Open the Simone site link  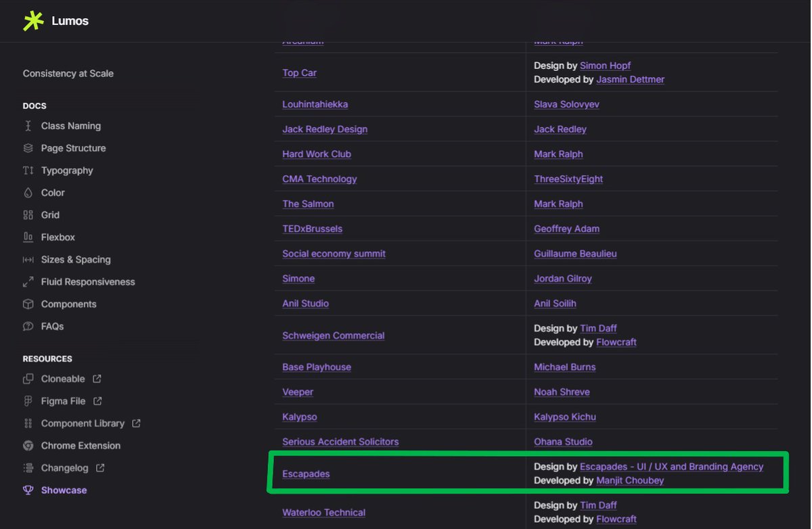pyautogui.click(x=299, y=279)
